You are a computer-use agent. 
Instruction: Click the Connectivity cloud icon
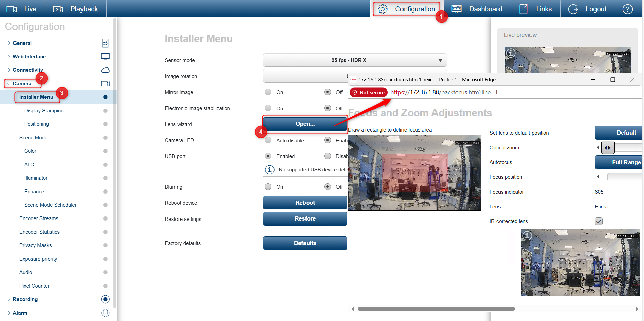[x=105, y=70]
